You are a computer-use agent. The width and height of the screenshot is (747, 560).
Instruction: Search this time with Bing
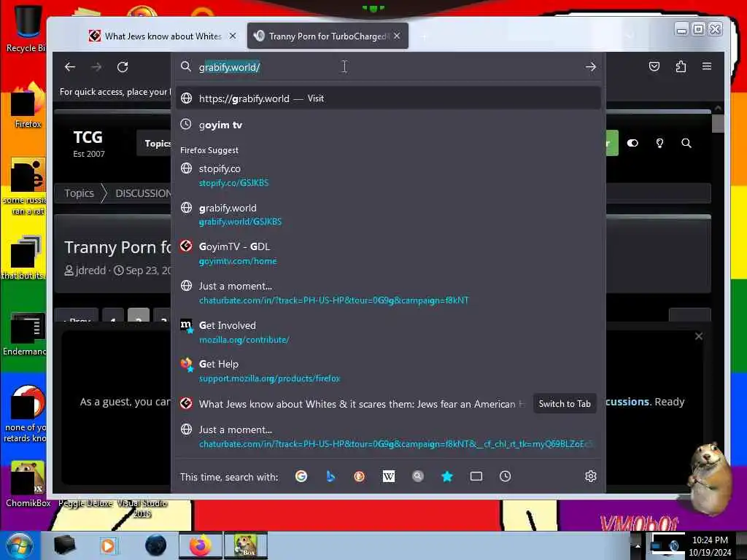[330, 476]
